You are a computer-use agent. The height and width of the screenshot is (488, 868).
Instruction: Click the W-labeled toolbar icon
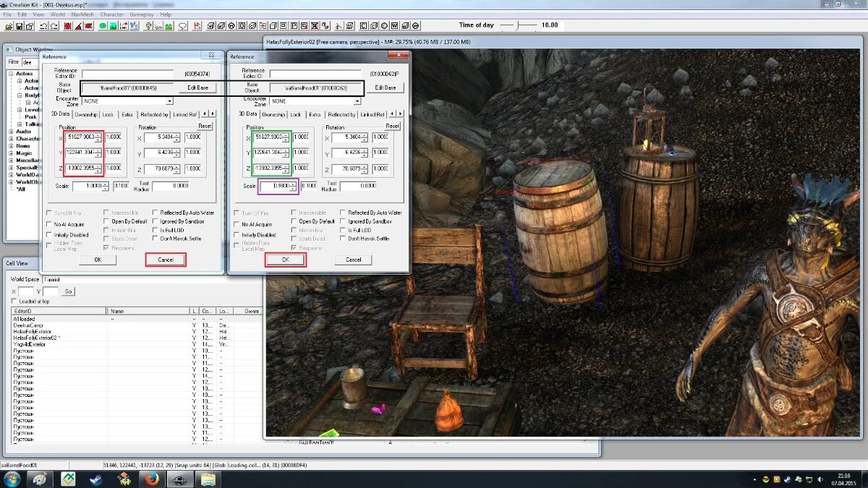click(x=395, y=25)
